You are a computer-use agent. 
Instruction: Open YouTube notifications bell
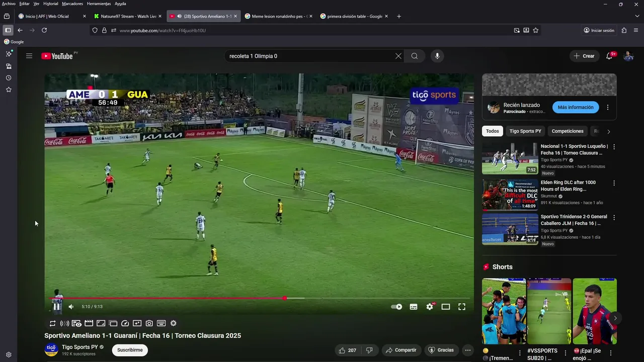point(609,56)
